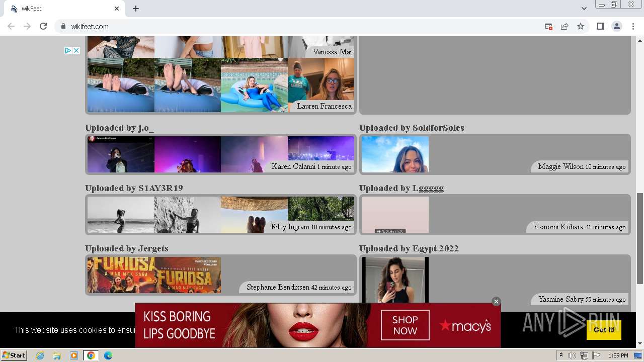Select the 'Uploaded by Egypt 2022' heading
Image resolution: width=644 pixels, height=362 pixels.
coord(409,248)
